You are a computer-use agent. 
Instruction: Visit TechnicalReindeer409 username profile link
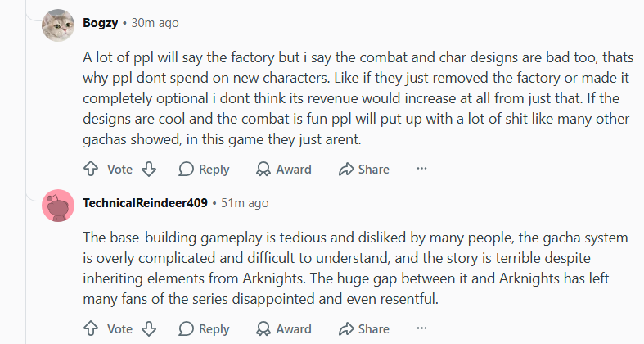145,202
